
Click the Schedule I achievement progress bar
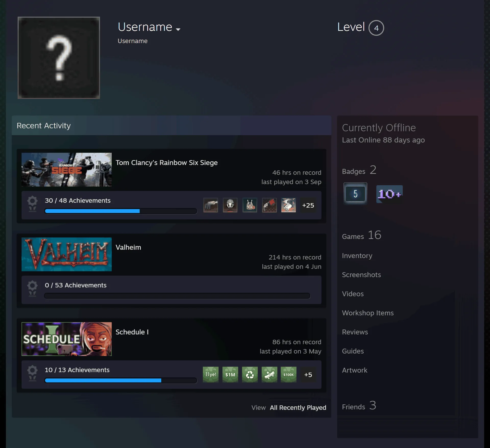coord(121,380)
